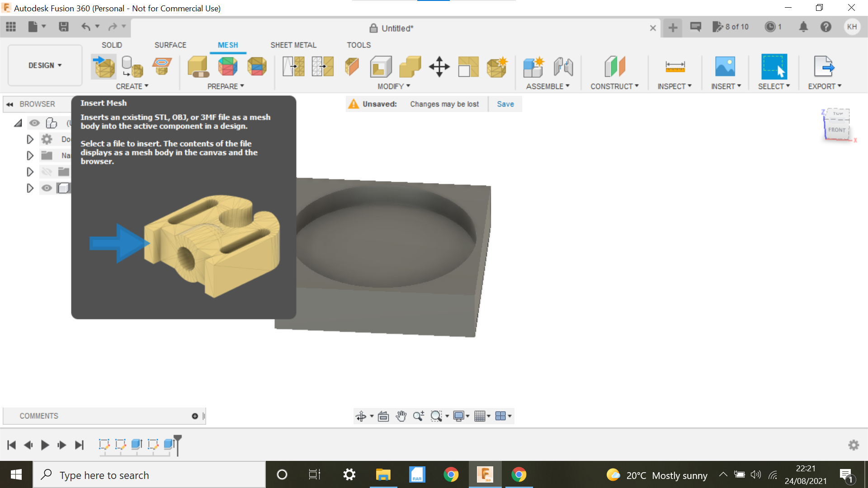Switch to the SOLID tab
868x488 pixels.
coord(112,45)
